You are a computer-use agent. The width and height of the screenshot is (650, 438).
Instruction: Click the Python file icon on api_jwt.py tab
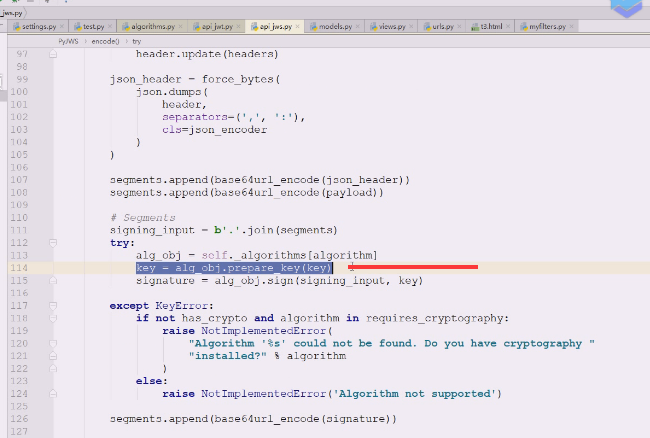(x=196, y=27)
